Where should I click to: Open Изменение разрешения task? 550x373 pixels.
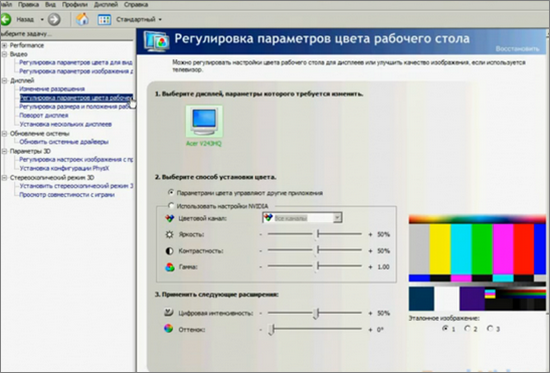[x=52, y=89]
